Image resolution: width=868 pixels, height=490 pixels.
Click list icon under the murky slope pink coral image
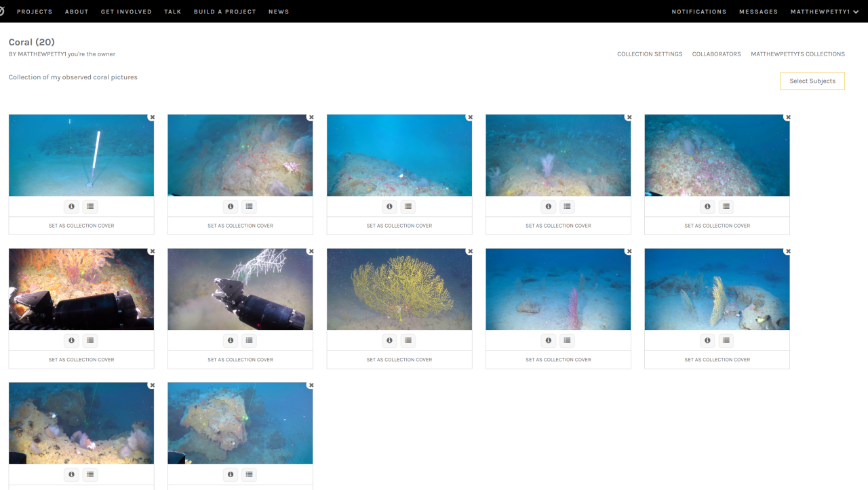coord(250,206)
